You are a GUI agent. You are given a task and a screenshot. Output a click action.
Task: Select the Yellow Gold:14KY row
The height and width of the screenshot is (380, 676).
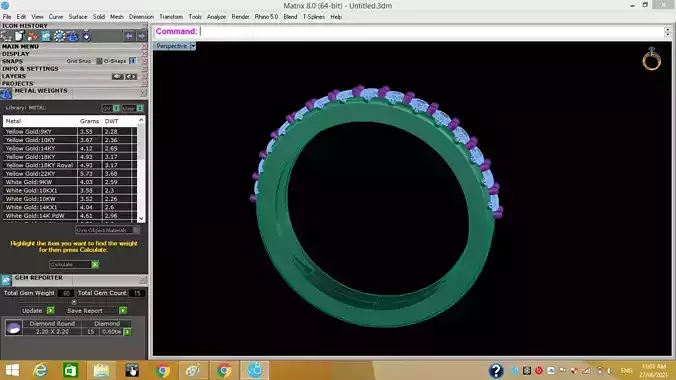69,148
